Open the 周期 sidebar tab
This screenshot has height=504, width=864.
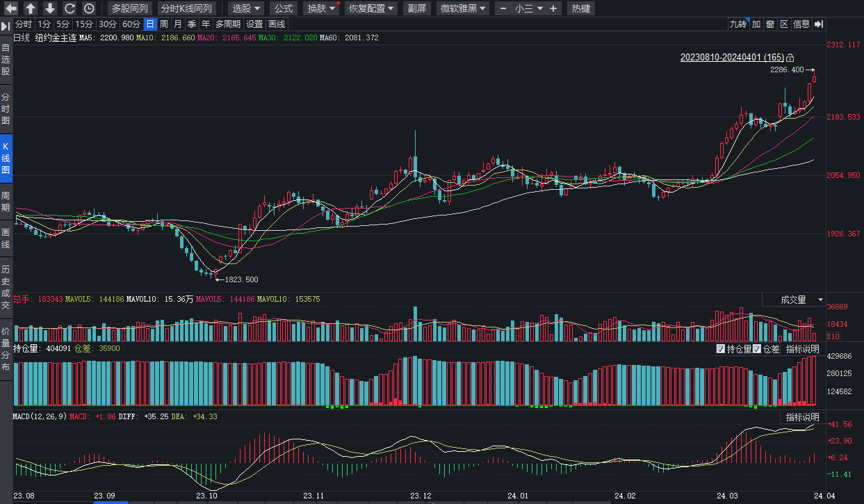coord(6,202)
